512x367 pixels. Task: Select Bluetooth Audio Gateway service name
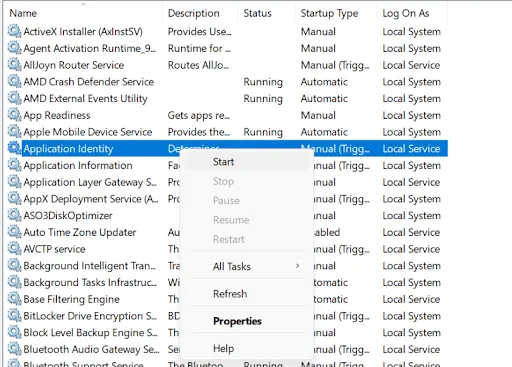click(x=91, y=349)
